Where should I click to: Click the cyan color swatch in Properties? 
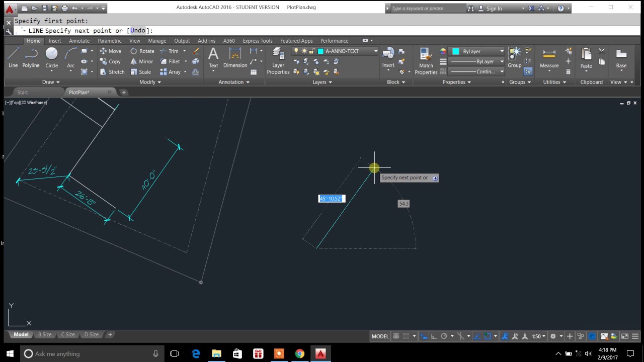[455, 51]
